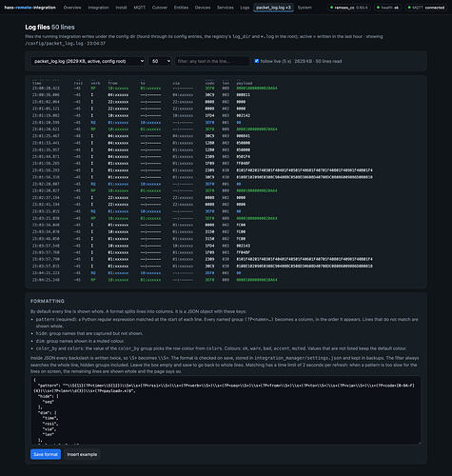Screen dimensions: 452x476
Task: Focus the line filter text field
Action: tap(212, 61)
